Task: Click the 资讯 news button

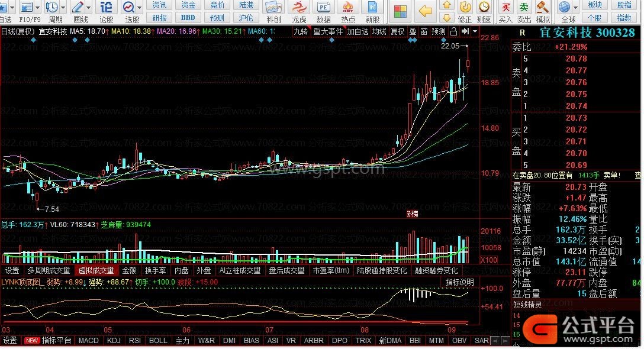Action: [159, 5]
